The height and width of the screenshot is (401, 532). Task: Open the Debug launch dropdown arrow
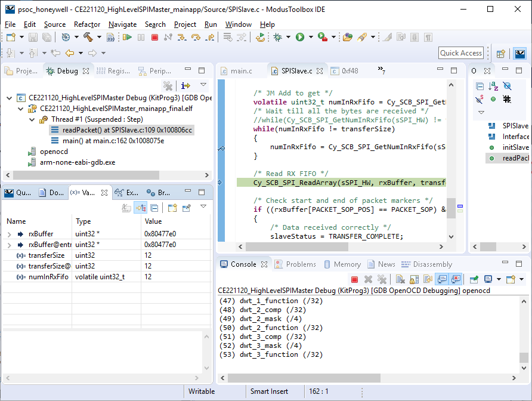point(287,38)
